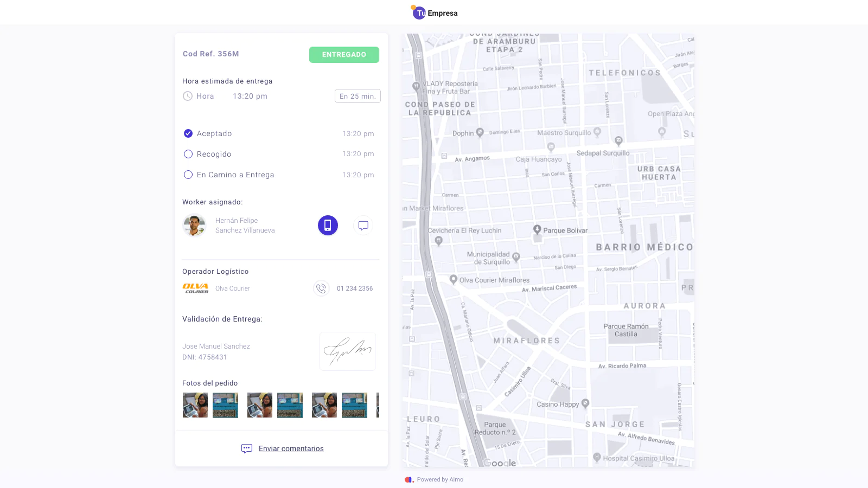Click the Aimo logo at footer
Image resolution: width=868 pixels, height=488 pixels.
coord(409,480)
